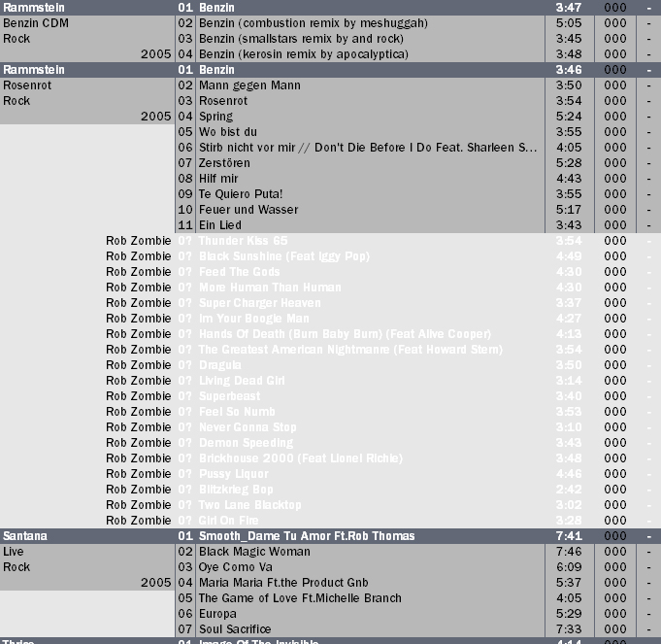
Task: Select track Feel So Numb
Action: click(x=237, y=412)
